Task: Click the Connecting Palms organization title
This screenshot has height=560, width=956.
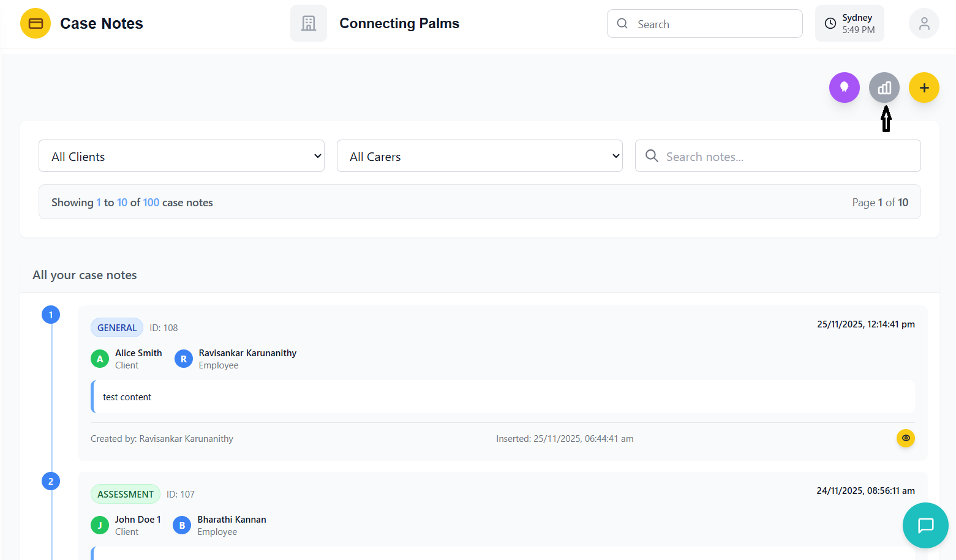Action: pos(399,23)
